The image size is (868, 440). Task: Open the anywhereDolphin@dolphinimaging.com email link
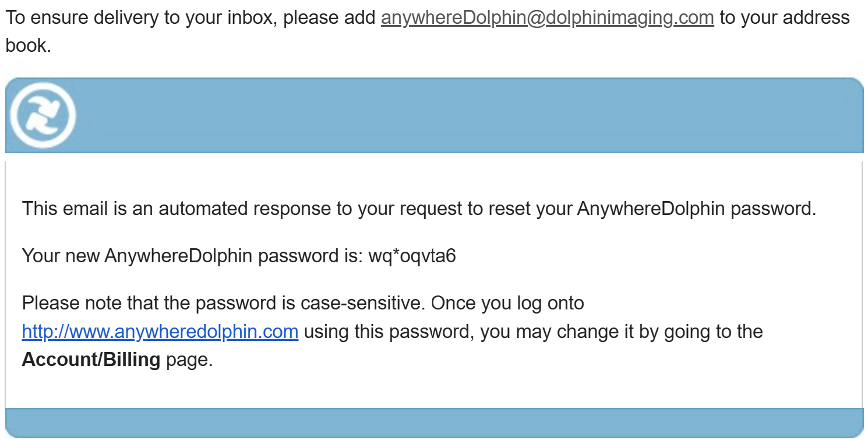tap(547, 17)
